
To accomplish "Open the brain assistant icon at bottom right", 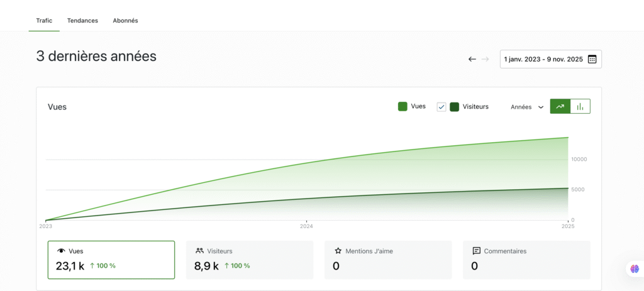I will tap(635, 268).
